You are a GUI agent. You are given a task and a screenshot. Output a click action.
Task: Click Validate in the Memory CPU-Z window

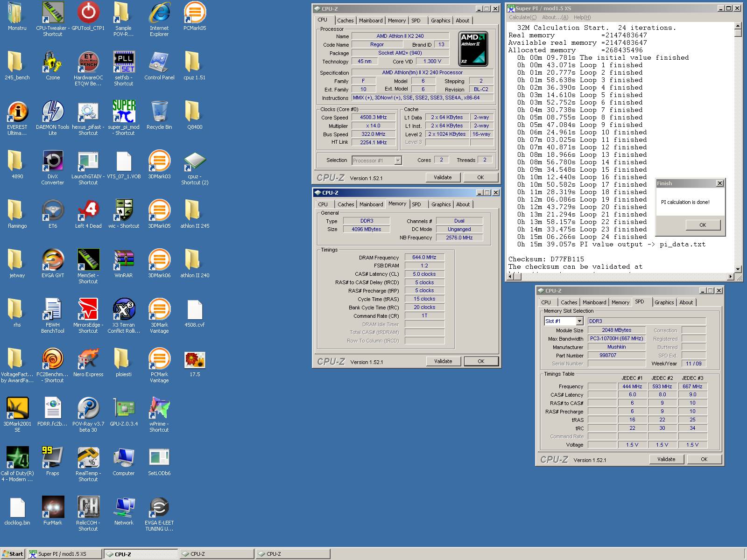coord(443,361)
